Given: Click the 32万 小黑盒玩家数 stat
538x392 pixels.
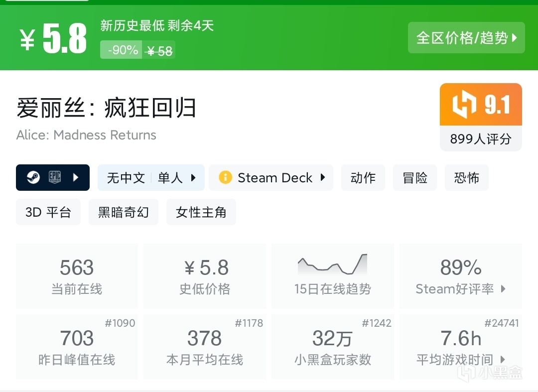Looking at the screenshot, I should point(332,346).
